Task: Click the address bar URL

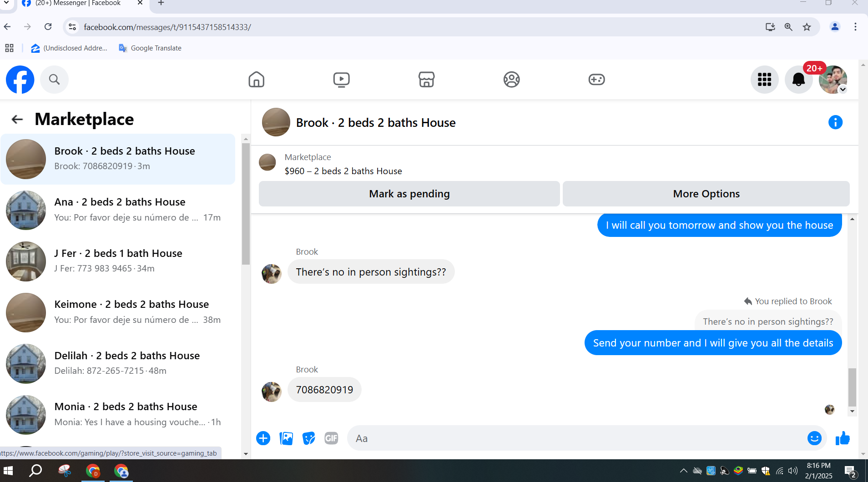Action: (167, 27)
